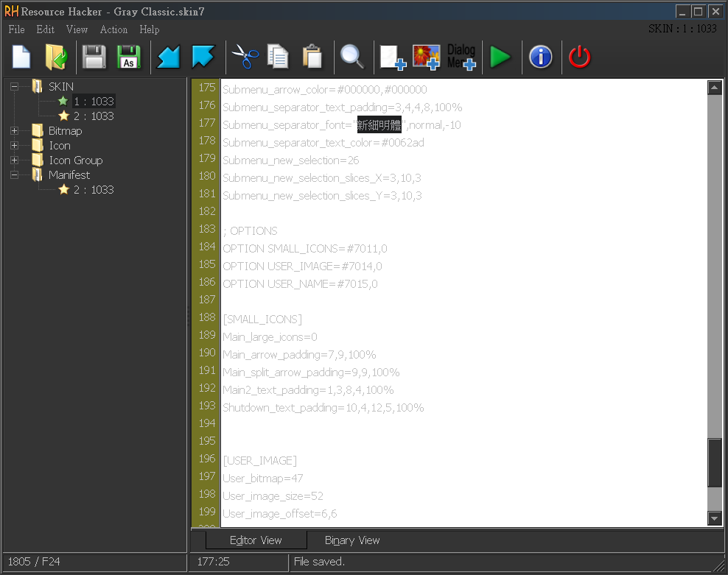
Task: Click '[USER_IMAGE]' section header line
Action: 259,461
